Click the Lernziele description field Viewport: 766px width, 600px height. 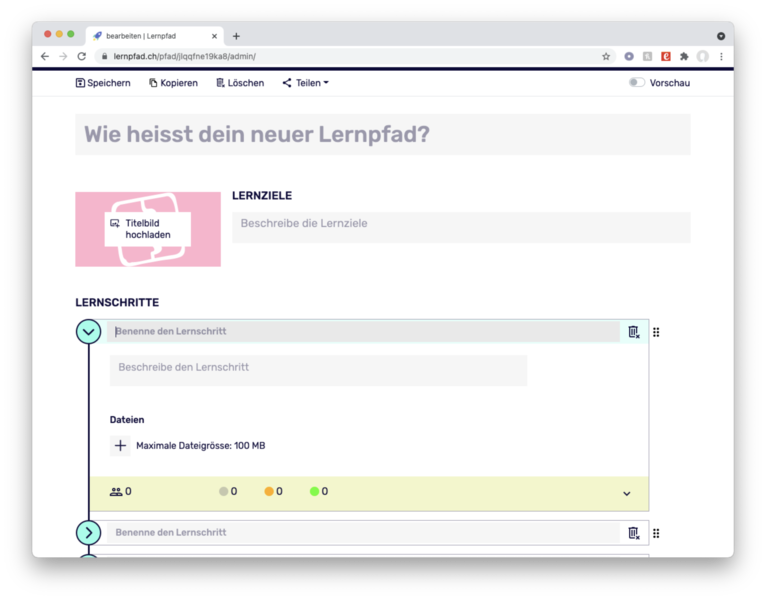coord(461,227)
